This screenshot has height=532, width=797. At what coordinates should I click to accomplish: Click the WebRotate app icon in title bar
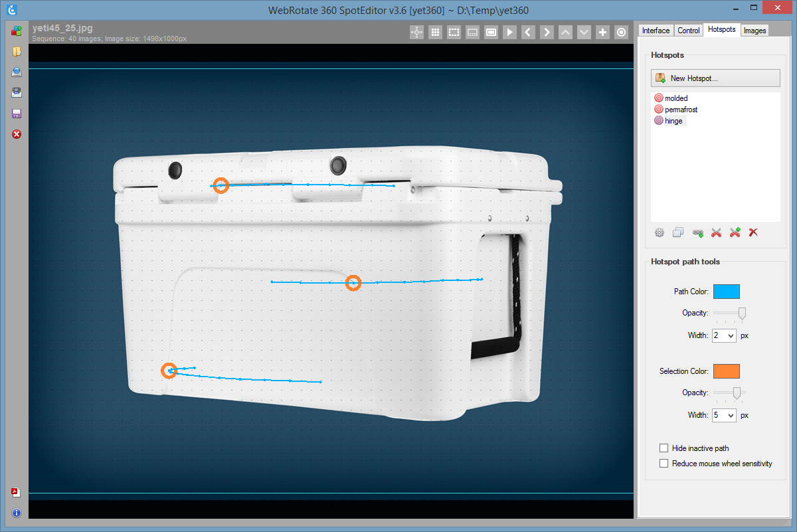[11, 10]
